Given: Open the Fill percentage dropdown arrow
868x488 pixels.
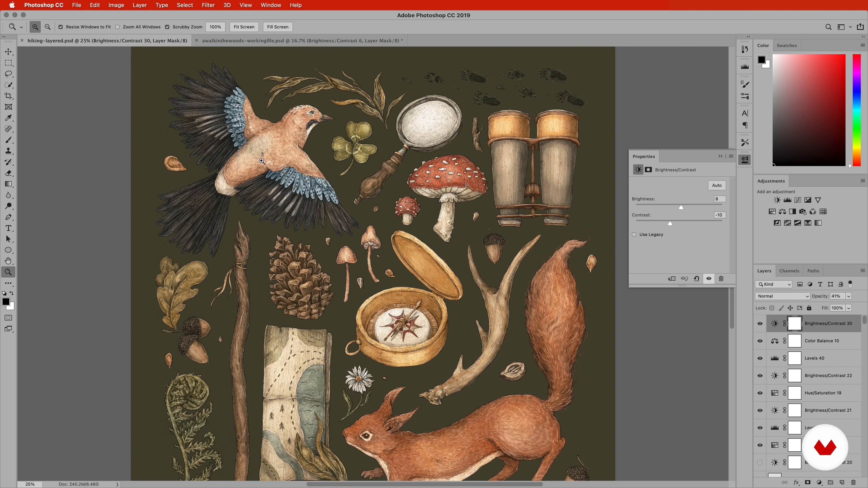Looking at the screenshot, I should click(x=849, y=308).
